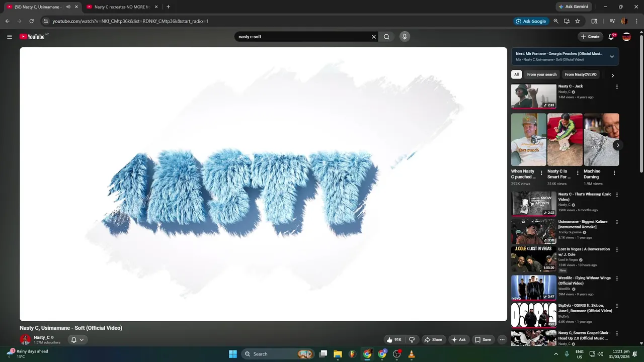Open options for BigDylz OSIRIS video
Image resolution: width=644 pixels, height=362 pixels.
(617, 306)
